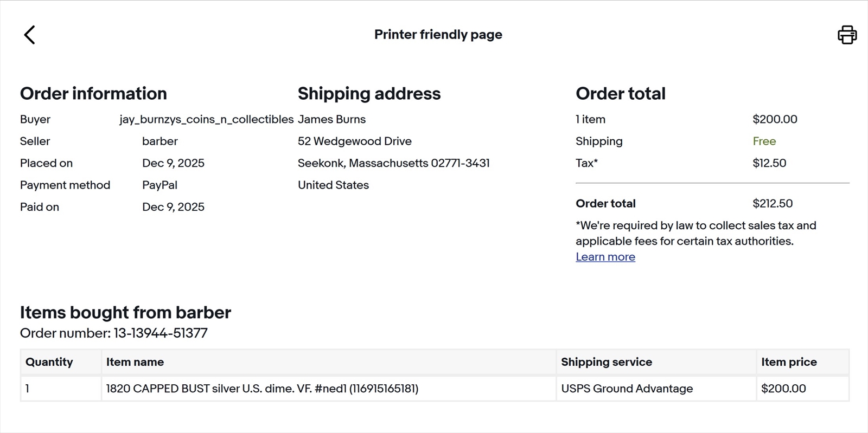Click the back arrow icon
The image size is (868, 433).
[x=30, y=35]
